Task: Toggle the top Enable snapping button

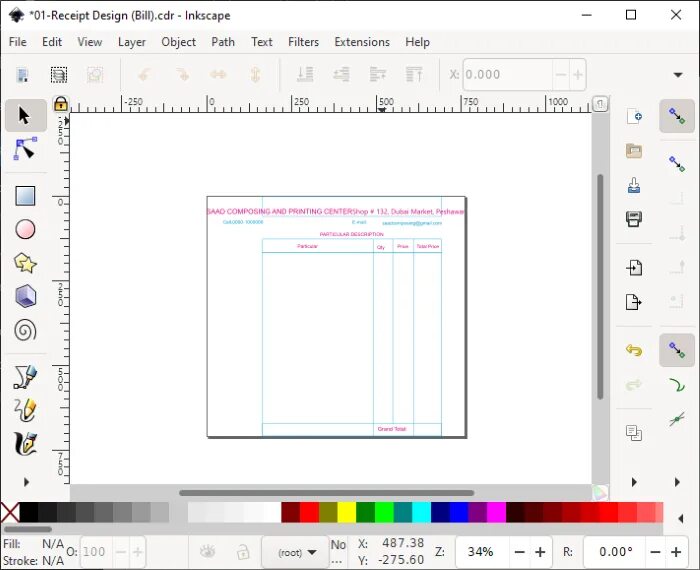Action: click(x=677, y=116)
